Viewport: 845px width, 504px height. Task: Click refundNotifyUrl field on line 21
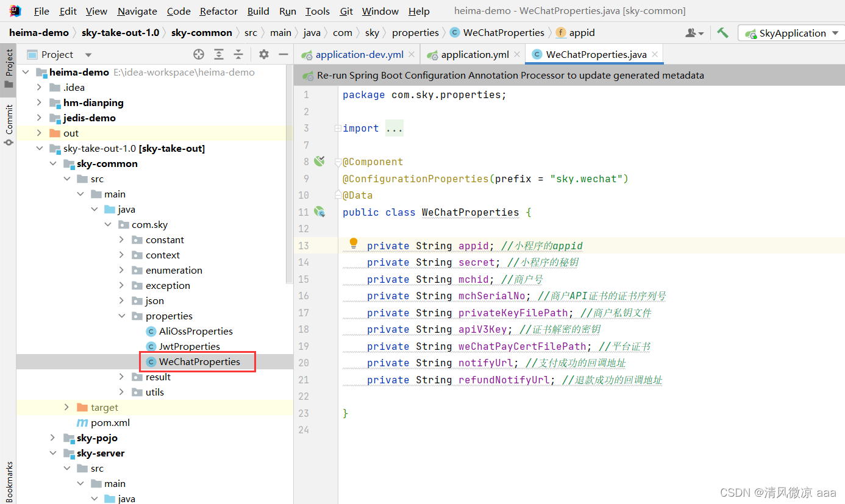click(x=504, y=380)
